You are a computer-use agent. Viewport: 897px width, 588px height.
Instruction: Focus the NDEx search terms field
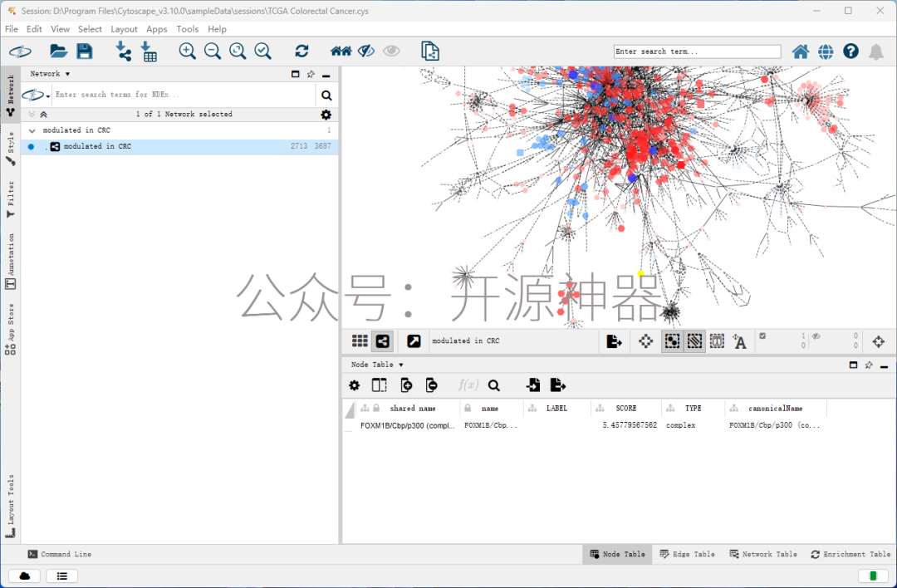tap(184, 95)
